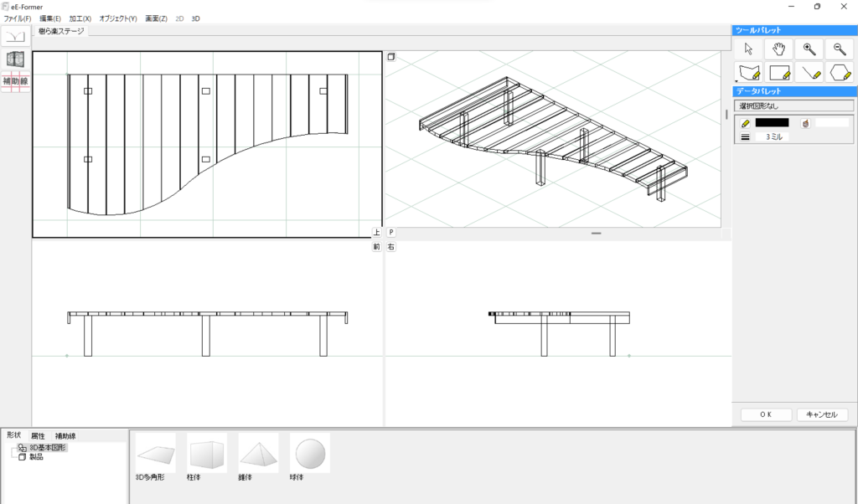858x504 pixels.
Task: Select the arrow pointer tool
Action: click(x=749, y=49)
